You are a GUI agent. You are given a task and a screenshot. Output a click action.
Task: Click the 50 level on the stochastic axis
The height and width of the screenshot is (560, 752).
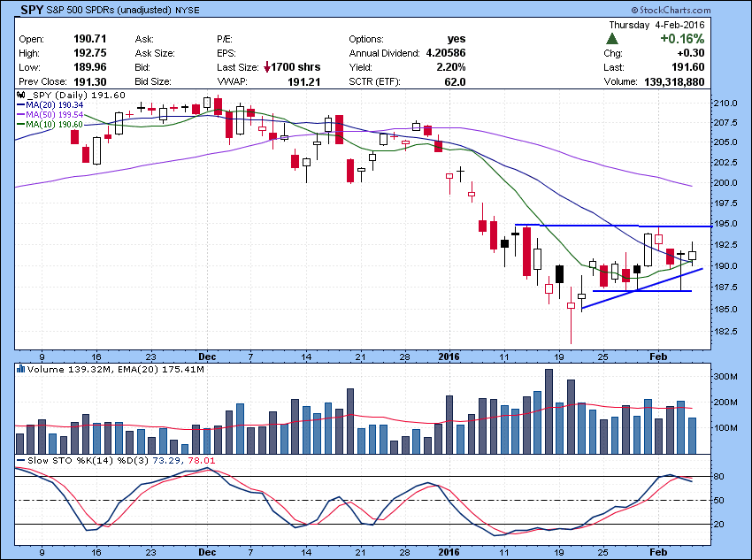coord(719,501)
